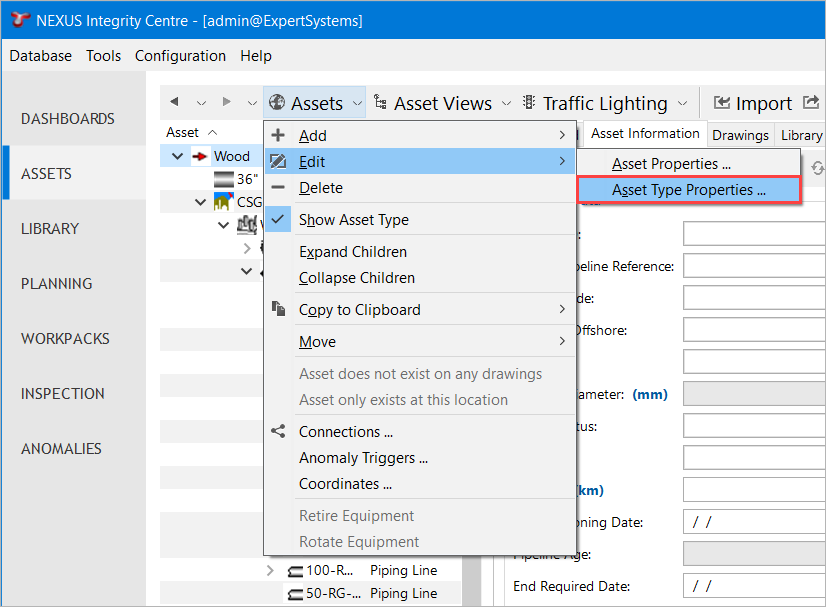The image size is (826, 607).
Task: Click the minus icon next to Delete
Action: pos(278,188)
